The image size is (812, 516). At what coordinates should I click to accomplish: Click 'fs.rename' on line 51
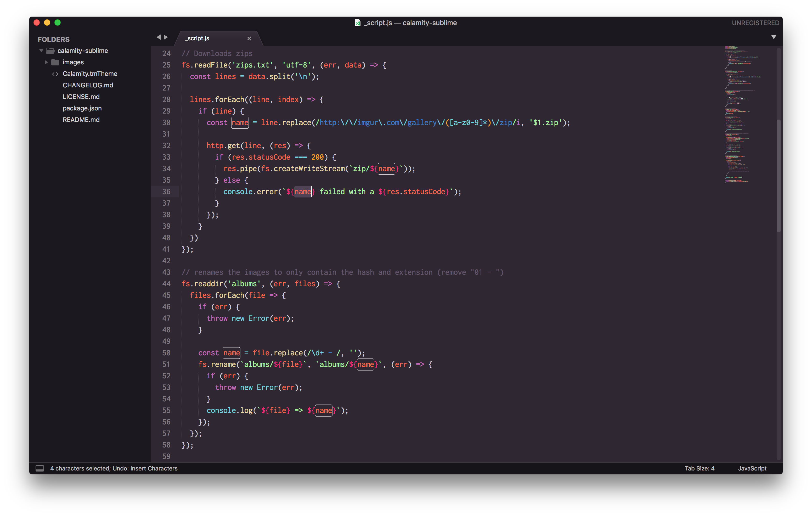(x=217, y=364)
